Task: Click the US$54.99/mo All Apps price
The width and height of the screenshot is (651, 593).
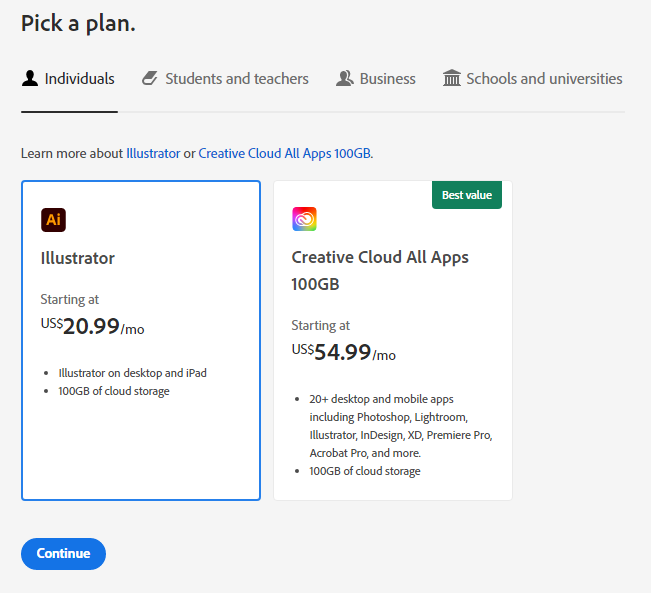Action: pyautogui.click(x=344, y=352)
